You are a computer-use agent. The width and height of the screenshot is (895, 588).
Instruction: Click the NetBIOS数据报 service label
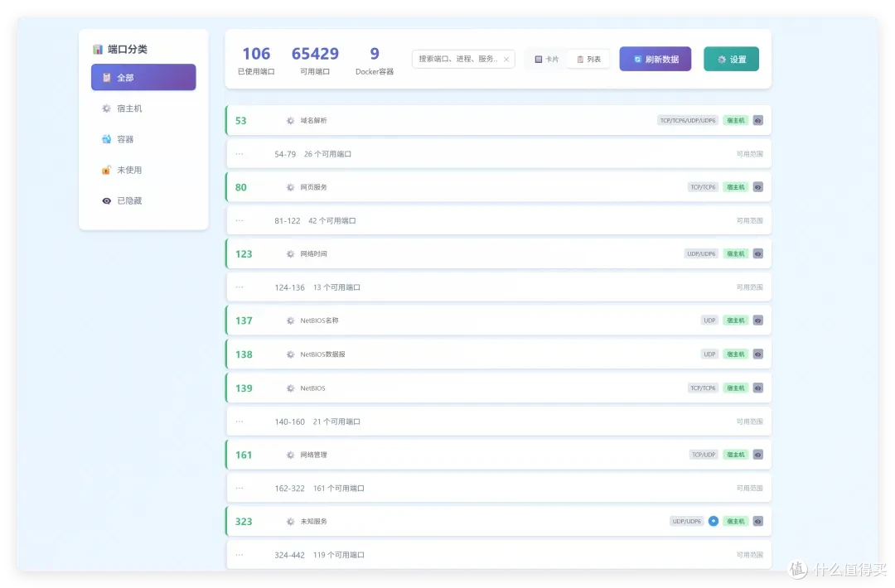pyautogui.click(x=322, y=354)
